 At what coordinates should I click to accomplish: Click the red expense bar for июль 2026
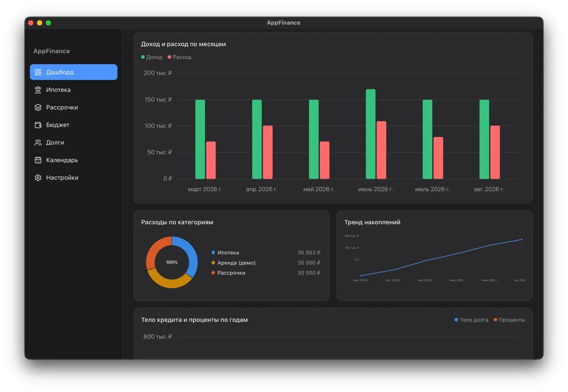438,158
